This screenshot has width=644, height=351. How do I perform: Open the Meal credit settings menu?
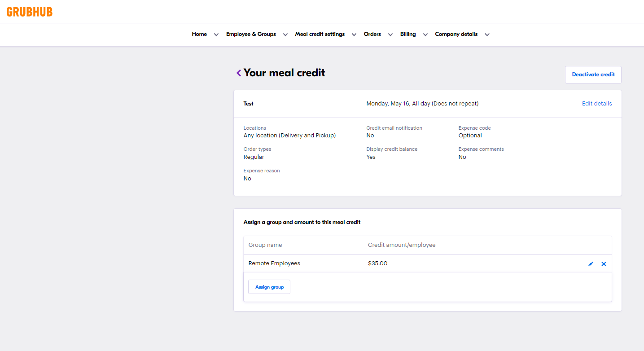[320, 34]
